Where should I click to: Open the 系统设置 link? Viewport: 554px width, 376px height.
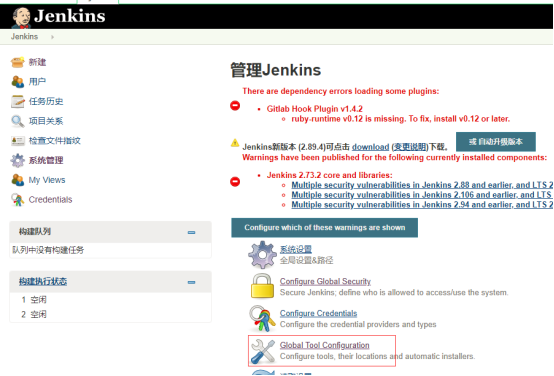tap(296, 249)
